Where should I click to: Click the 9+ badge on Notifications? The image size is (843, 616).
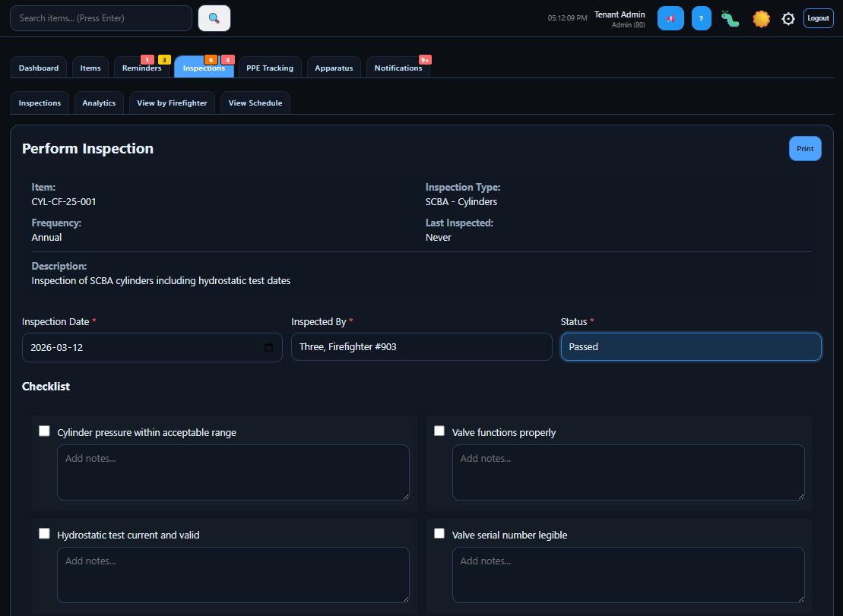click(424, 58)
